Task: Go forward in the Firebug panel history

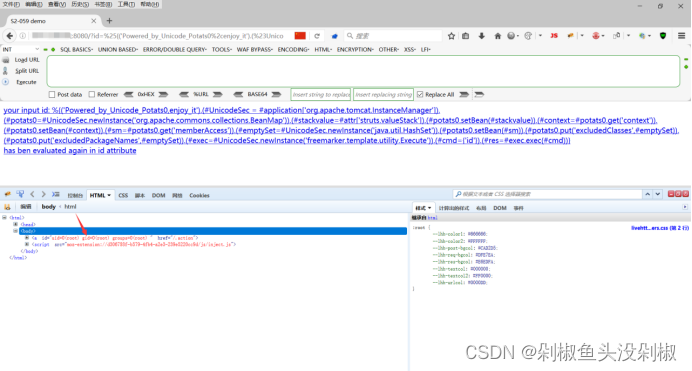Action: pyautogui.click(x=43, y=194)
